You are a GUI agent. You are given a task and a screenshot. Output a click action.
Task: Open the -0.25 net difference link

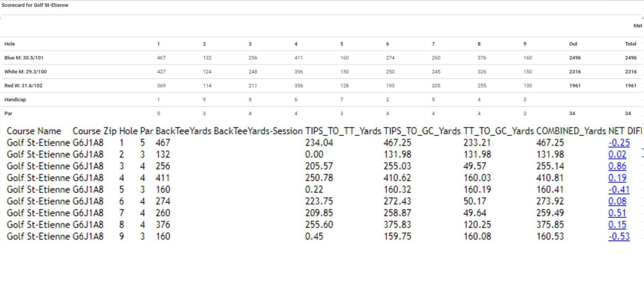tap(619, 143)
